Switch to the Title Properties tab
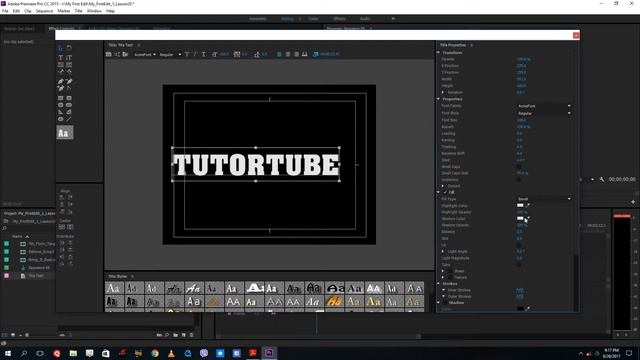 tap(453, 45)
